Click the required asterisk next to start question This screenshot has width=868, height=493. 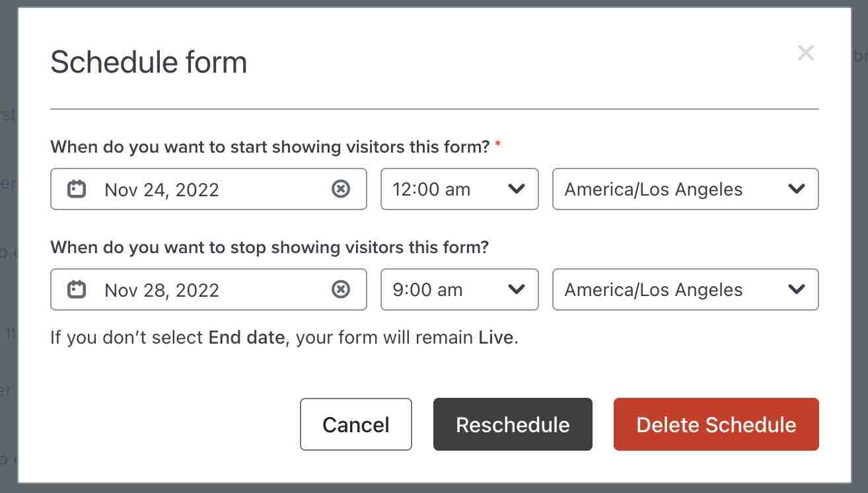click(x=498, y=145)
